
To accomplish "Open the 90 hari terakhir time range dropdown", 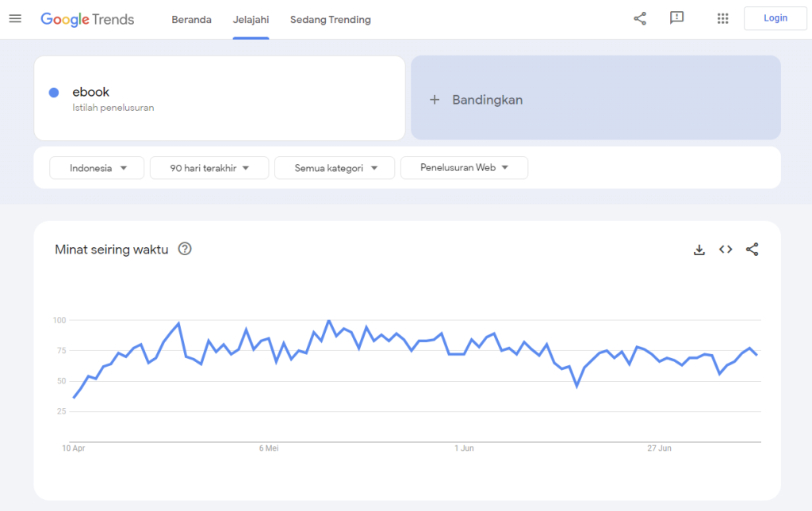I will (x=209, y=167).
